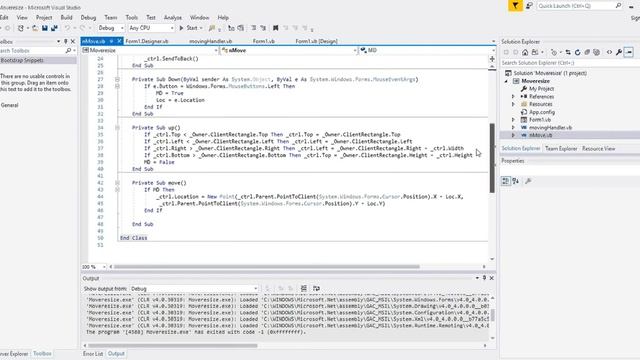Open the Error List tab
Screen dimensions: 640x360
(x=93, y=354)
